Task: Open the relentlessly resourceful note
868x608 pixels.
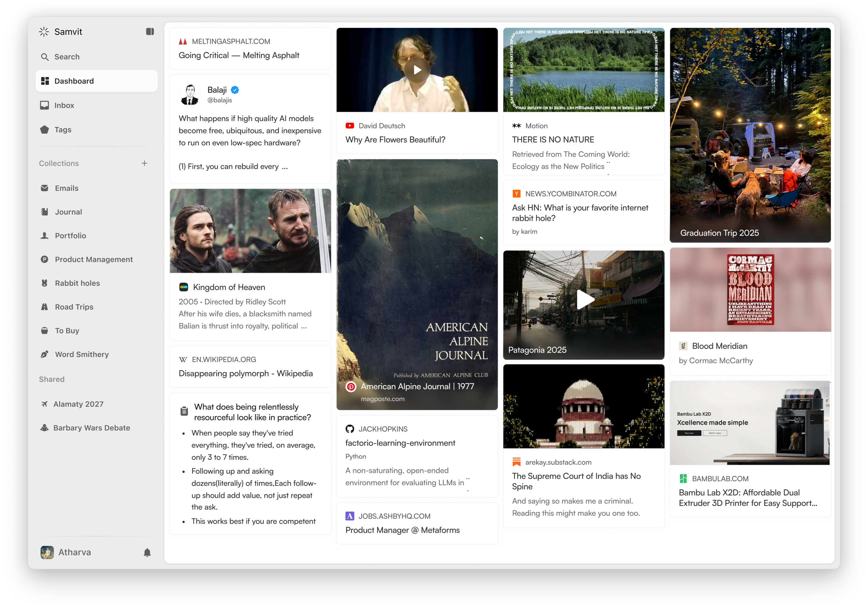Action: pos(250,464)
